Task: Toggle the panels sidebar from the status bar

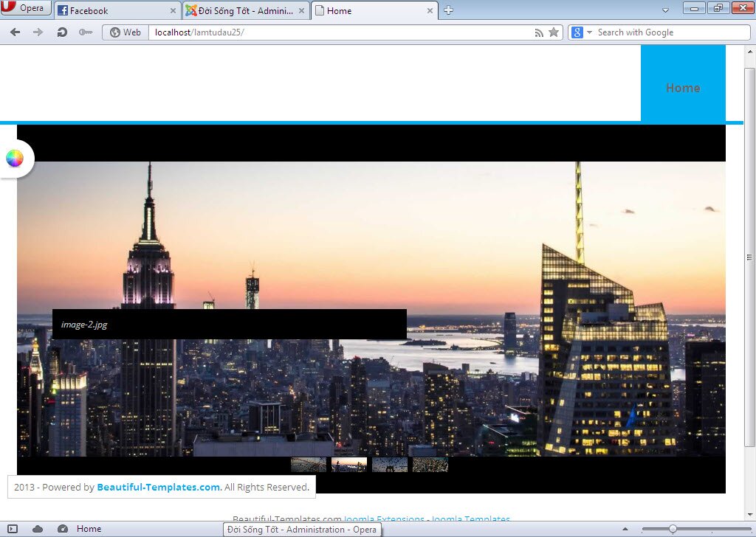Action: [x=11, y=528]
